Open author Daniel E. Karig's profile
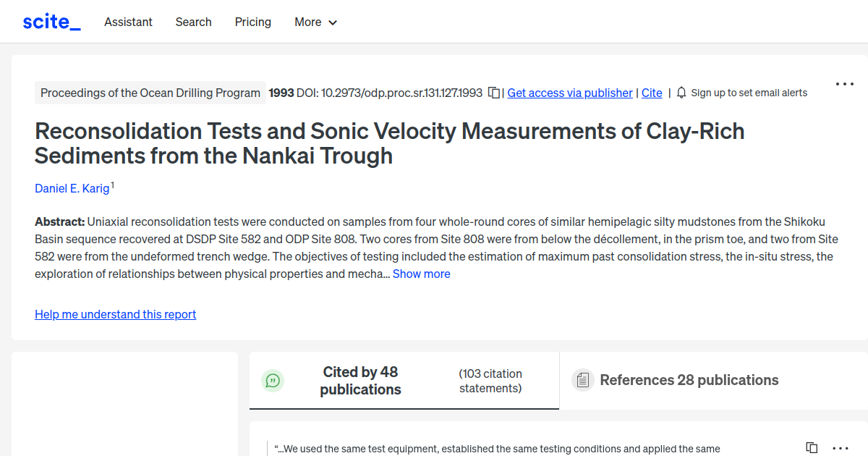The image size is (868, 456). [x=72, y=188]
